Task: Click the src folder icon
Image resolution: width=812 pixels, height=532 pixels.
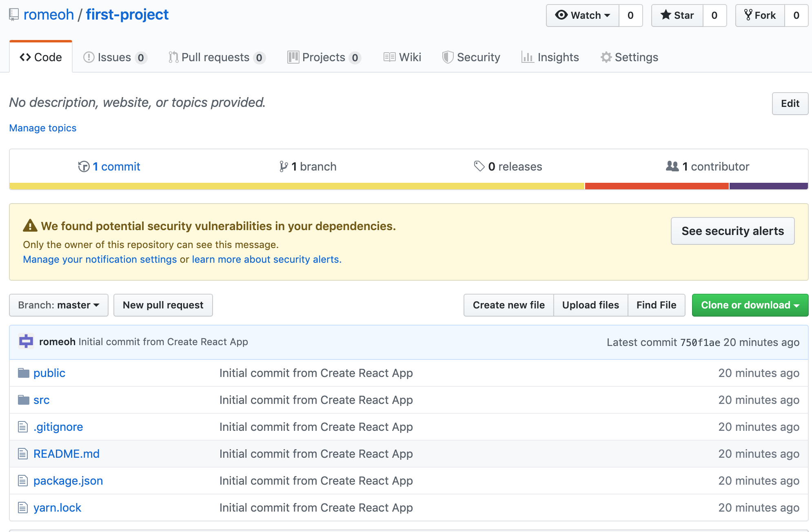Action: coord(24,400)
